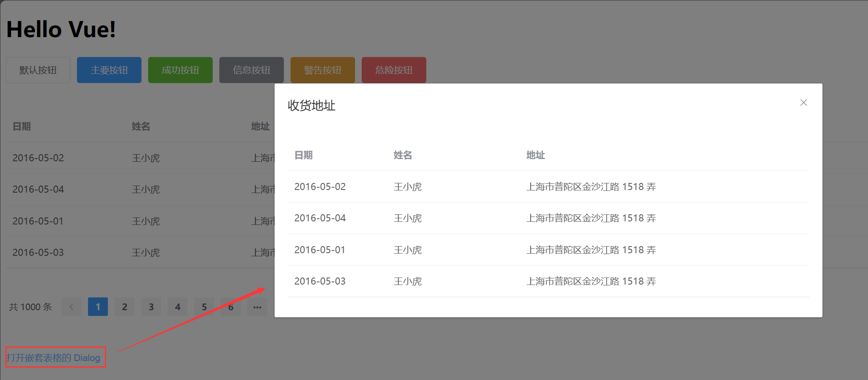Click address in dialog's 2016-05-04 row
Image resolution: width=868 pixels, height=380 pixels.
tap(591, 218)
